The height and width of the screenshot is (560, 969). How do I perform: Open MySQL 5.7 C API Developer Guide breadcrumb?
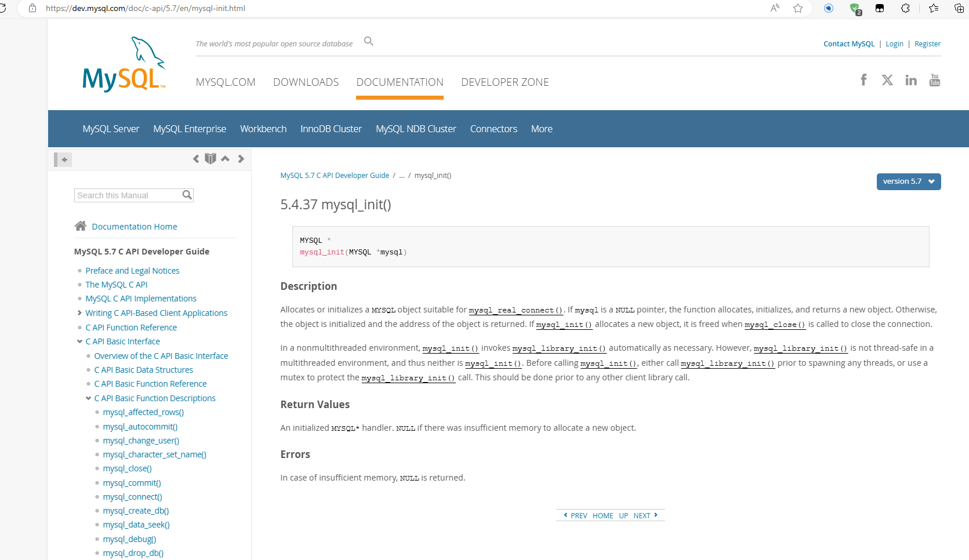(335, 176)
